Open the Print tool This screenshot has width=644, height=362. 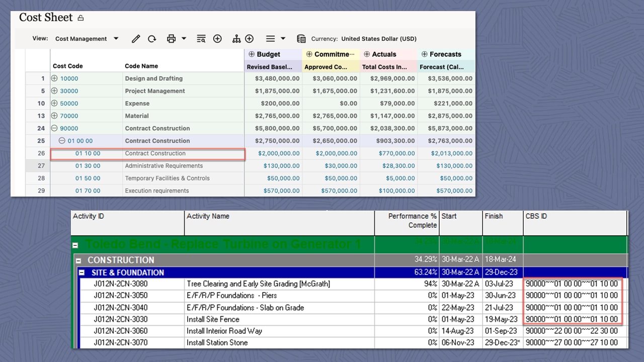tap(171, 38)
